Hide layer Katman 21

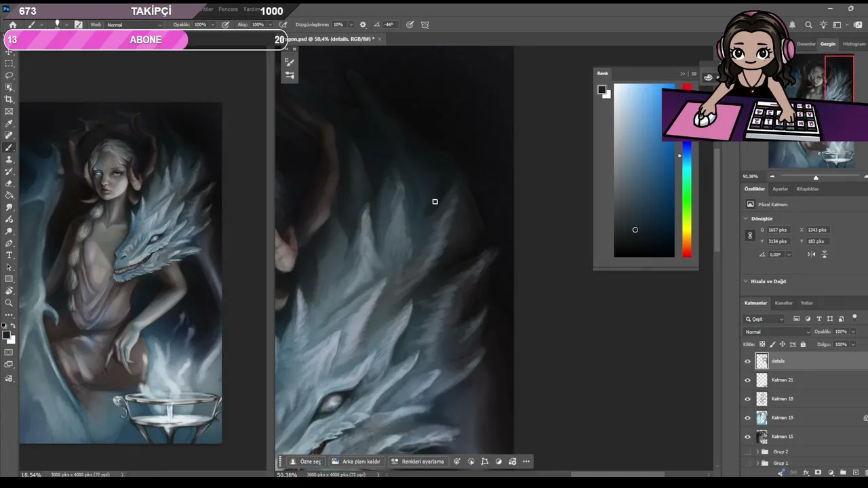pos(748,380)
